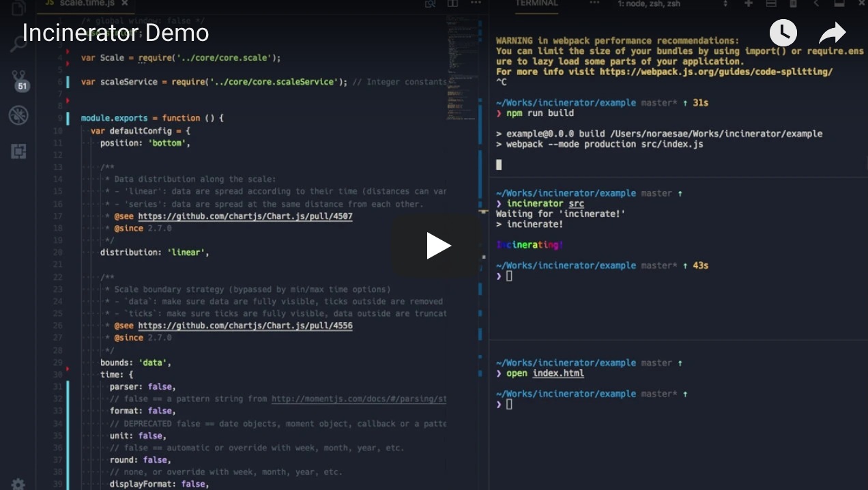
Task: Click the split terminal icon
Action: [x=771, y=3]
